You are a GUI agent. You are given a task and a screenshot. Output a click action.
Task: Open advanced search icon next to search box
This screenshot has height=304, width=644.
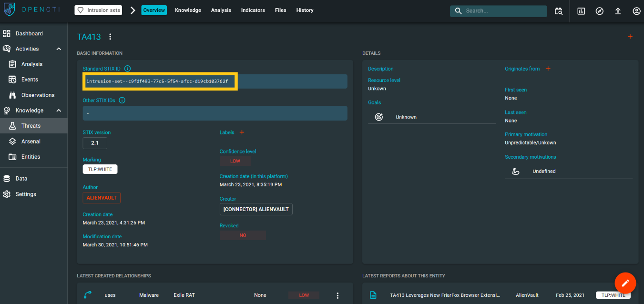[x=558, y=11]
